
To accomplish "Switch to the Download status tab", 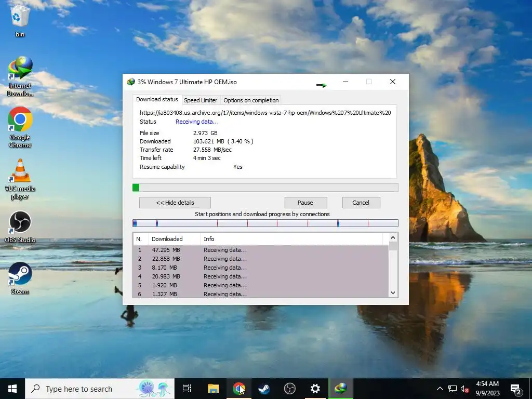I will click(x=157, y=99).
